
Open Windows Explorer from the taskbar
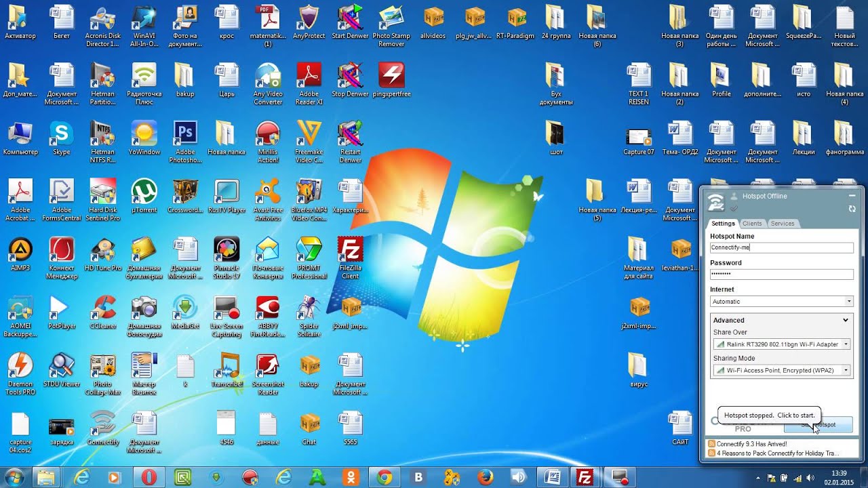click(46, 477)
